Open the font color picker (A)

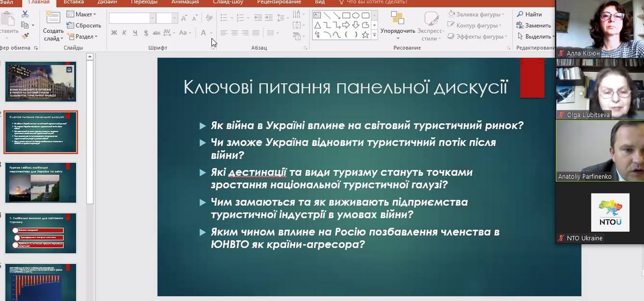point(203,33)
